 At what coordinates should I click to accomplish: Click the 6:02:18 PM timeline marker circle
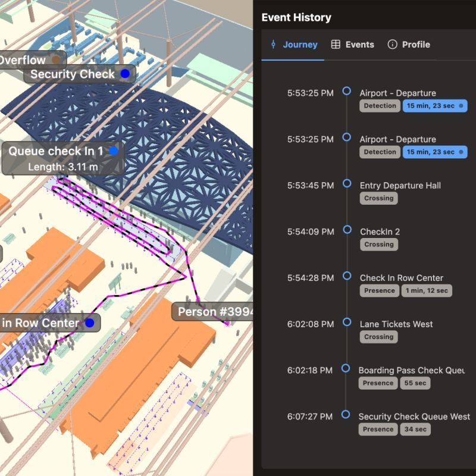[x=346, y=368]
